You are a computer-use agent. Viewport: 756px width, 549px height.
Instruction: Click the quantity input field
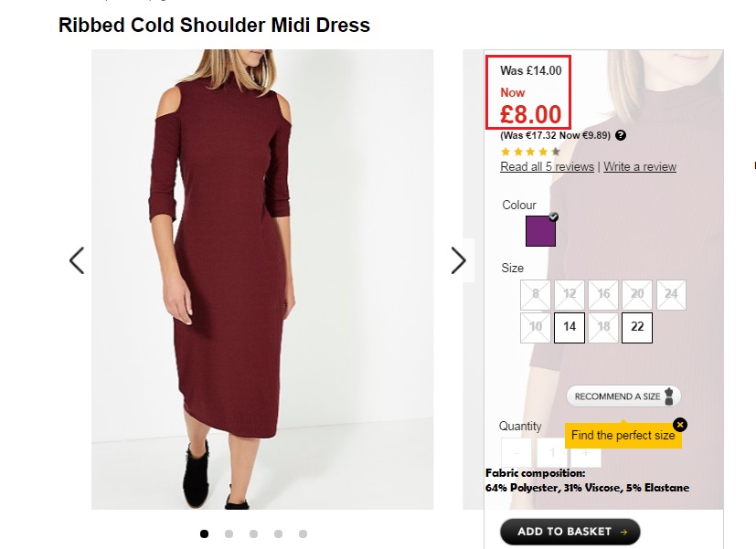coord(551,453)
